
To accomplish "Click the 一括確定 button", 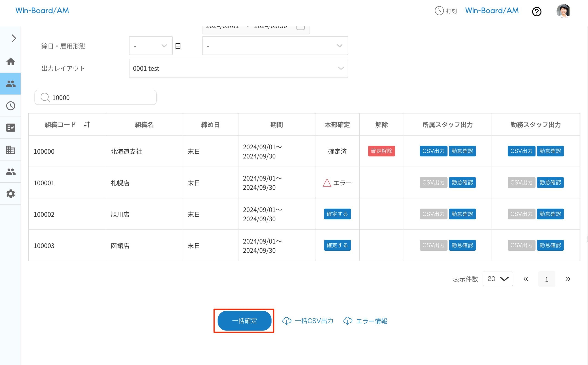I will [244, 321].
